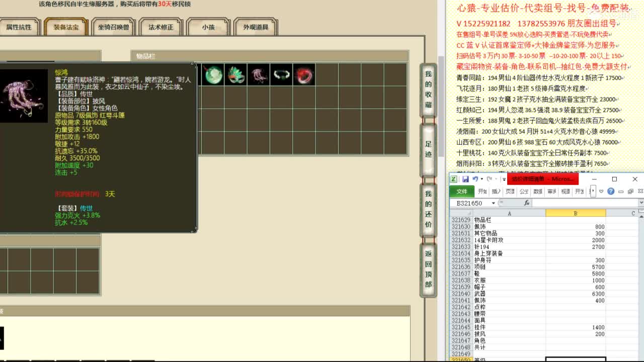Select the bracelet item icon in the inventory row
This screenshot has height=362, width=644.
click(x=281, y=74)
